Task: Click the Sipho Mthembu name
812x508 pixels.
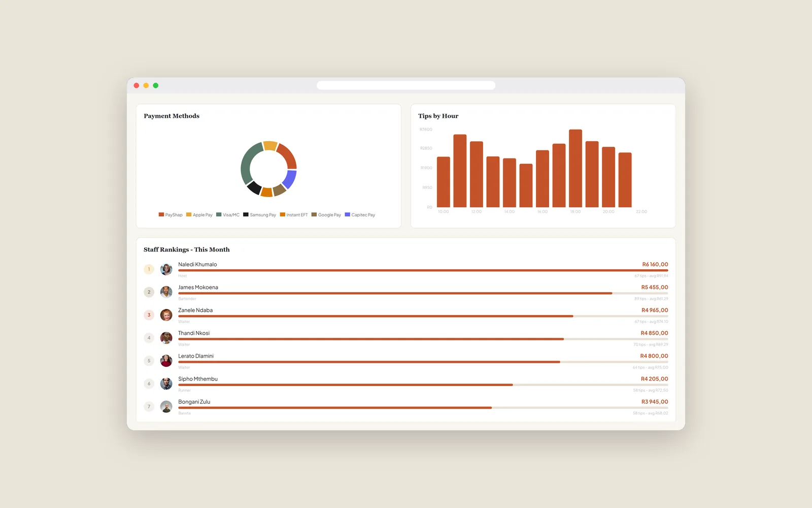Action: 198,379
